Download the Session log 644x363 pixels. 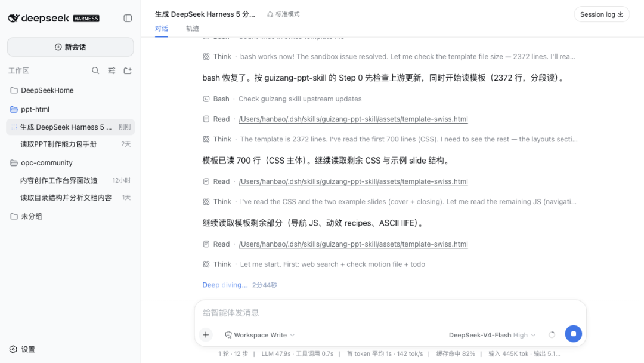tap(602, 14)
